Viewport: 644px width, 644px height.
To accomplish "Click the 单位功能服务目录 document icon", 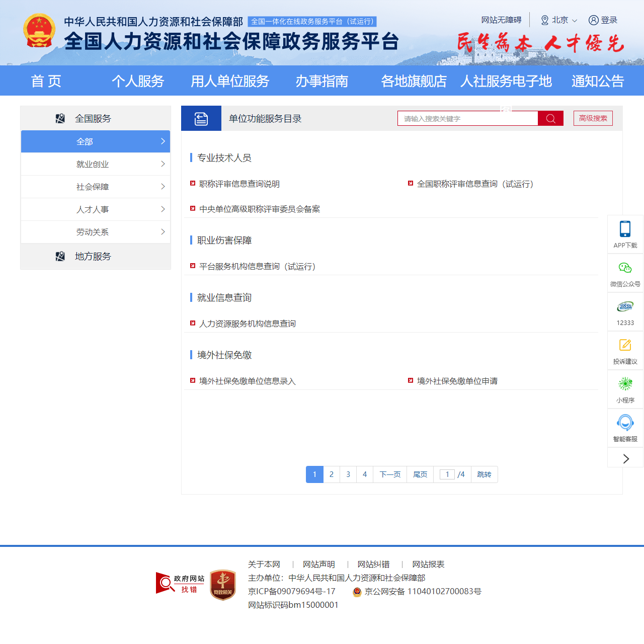I will 201,118.
